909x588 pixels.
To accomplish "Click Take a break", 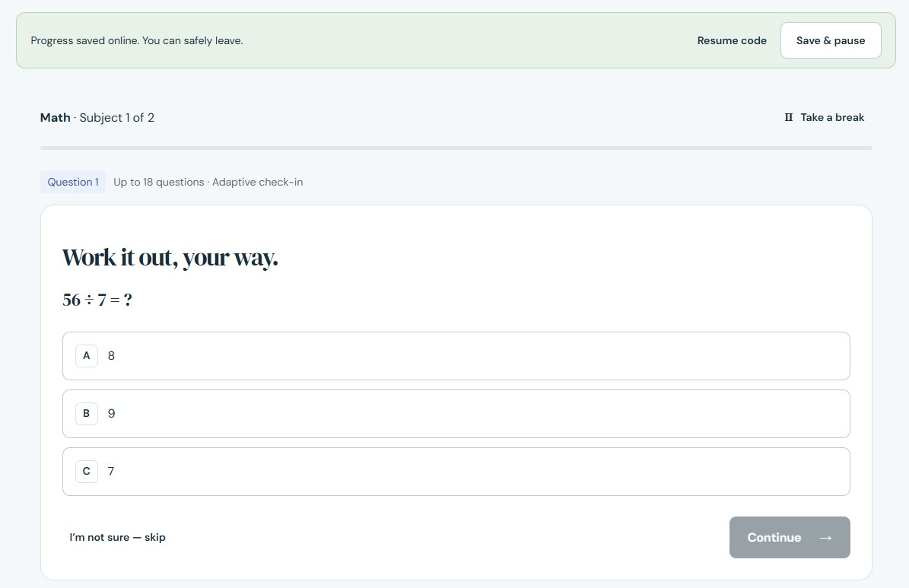I will 825,117.
